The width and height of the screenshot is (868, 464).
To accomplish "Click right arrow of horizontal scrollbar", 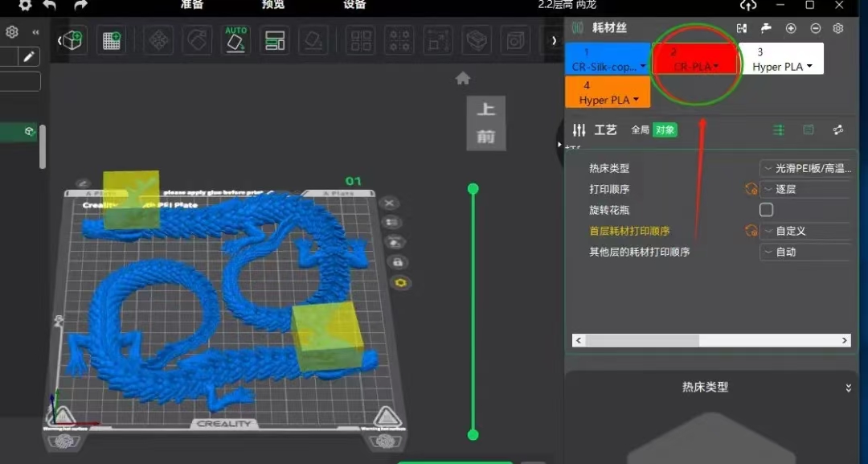I will [845, 340].
